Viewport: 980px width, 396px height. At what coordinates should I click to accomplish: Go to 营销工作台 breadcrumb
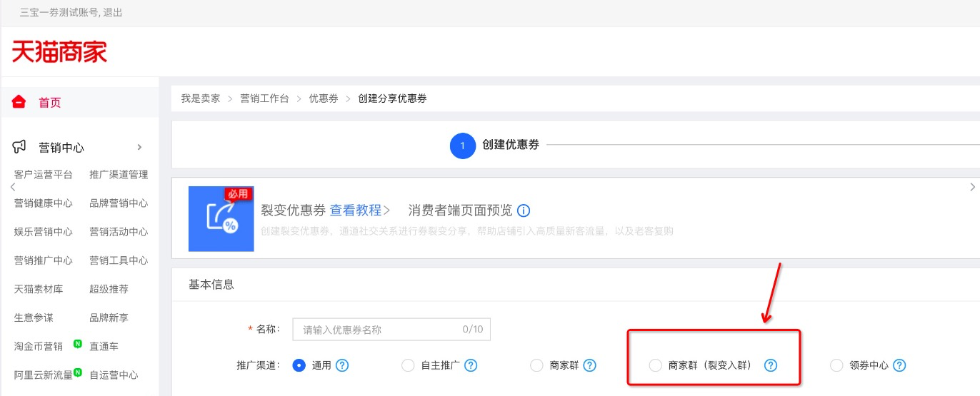coord(264,98)
